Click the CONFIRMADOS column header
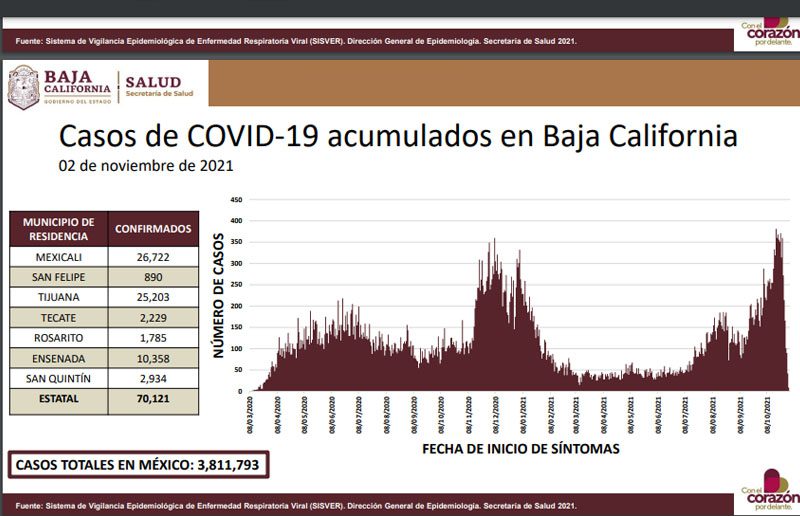This screenshot has height=516, width=800. [x=153, y=229]
